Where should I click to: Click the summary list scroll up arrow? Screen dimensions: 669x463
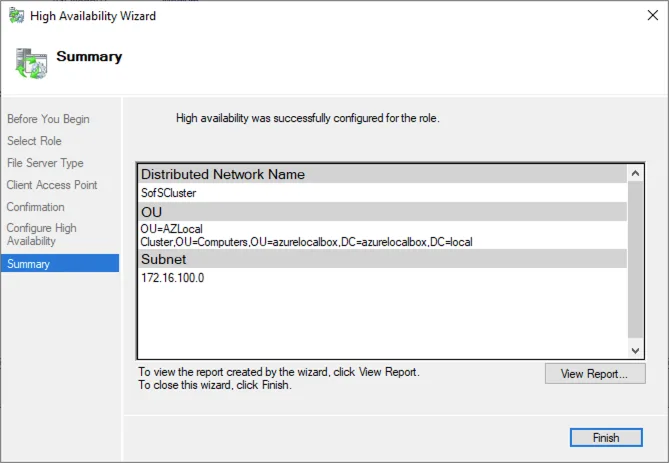636,173
